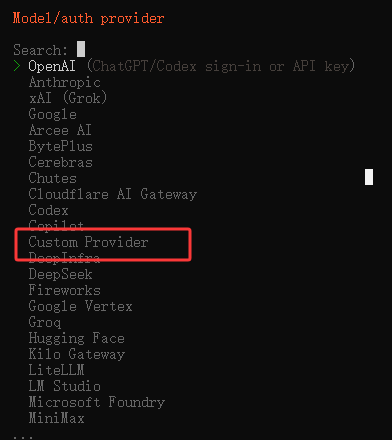Screen dimensions: 392x440
Task: Click into the Search input field
Action: coord(81,49)
